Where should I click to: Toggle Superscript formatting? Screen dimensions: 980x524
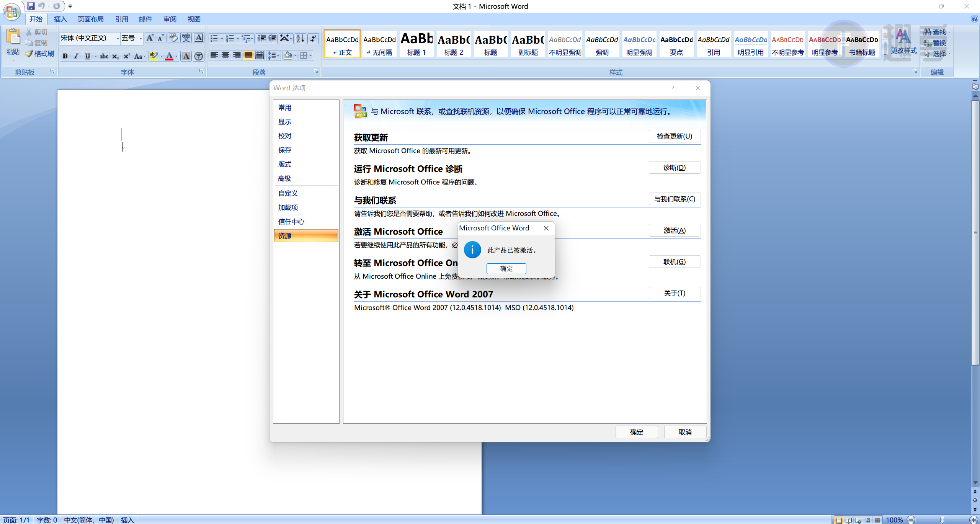tap(127, 56)
